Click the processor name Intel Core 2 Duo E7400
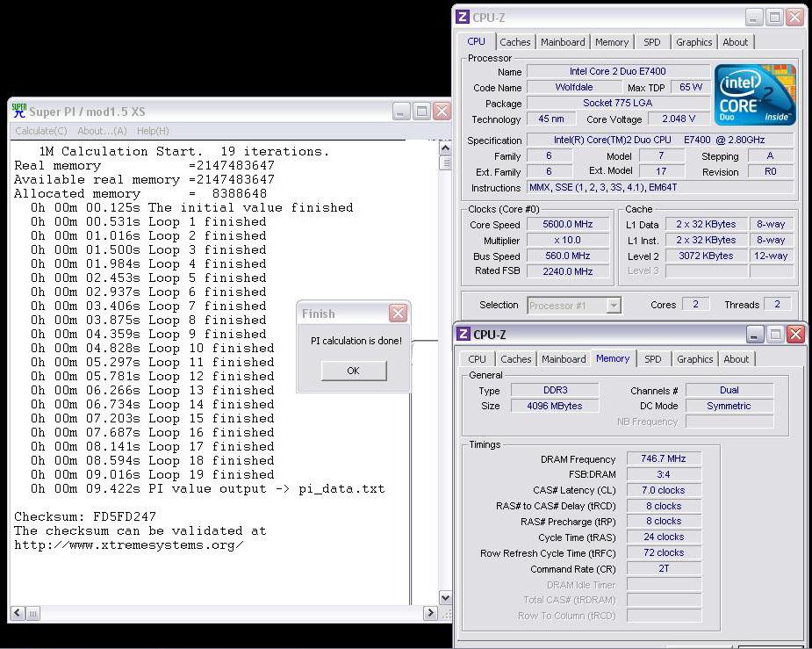812x649 pixels. tap(618, 71)
